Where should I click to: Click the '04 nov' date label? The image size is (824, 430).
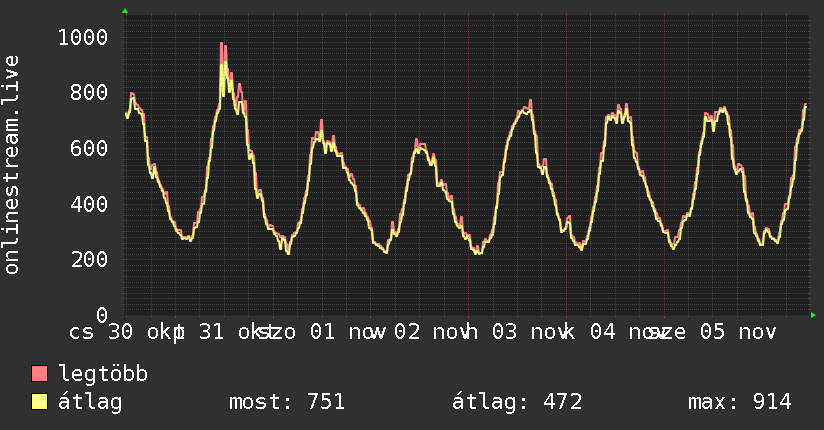(x=628, y=332)
